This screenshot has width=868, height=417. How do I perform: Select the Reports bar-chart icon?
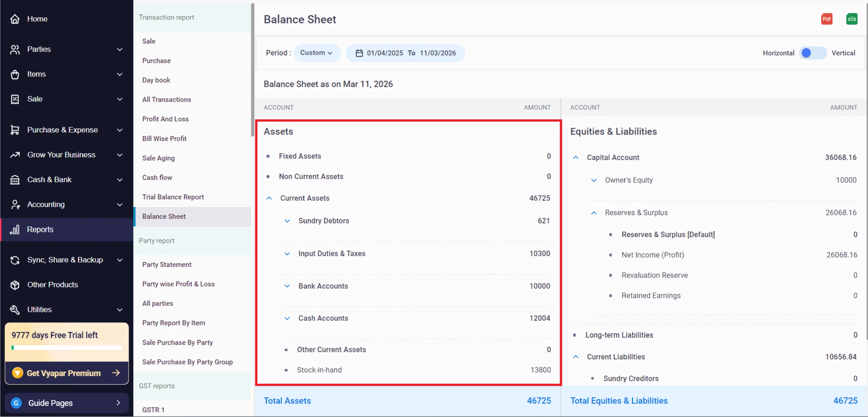15,229
